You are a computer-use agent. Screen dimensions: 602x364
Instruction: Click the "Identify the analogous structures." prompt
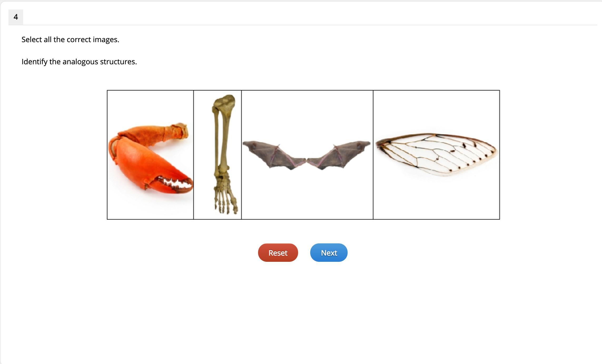pyautogui.click(x=79, y=62)
